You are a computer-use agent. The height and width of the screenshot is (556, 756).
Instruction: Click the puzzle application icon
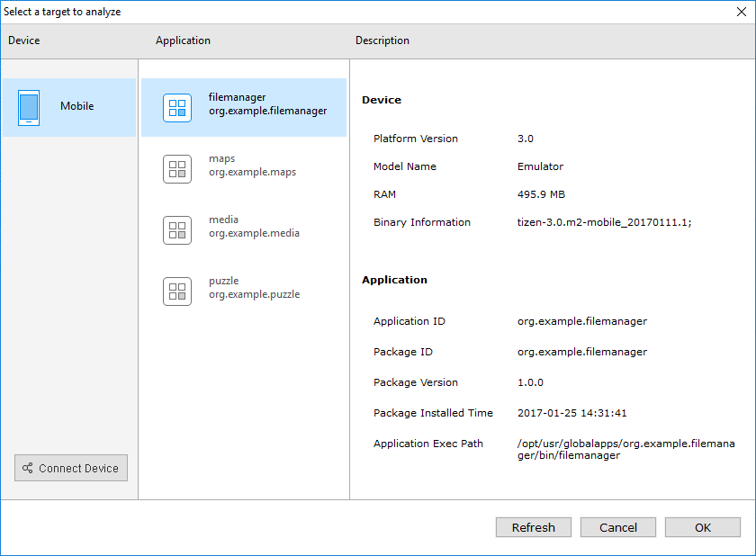177,291
